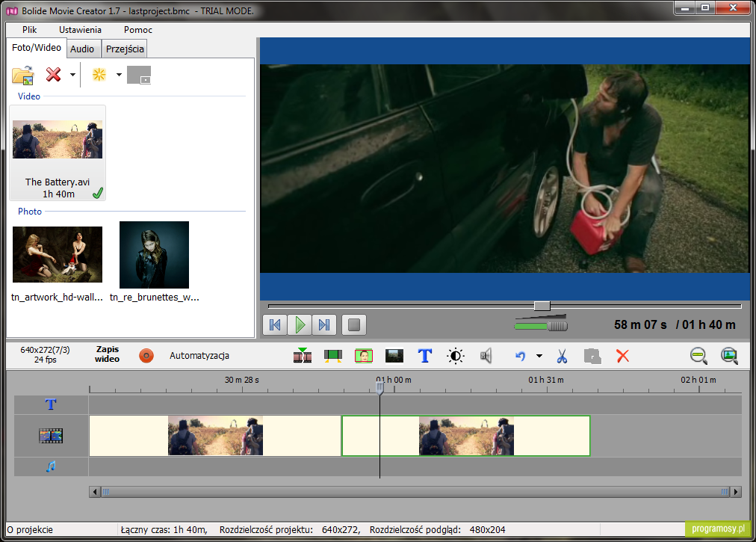Click the speaker volume icon in toolbar
This screenshot has width=756, height=542.
coord(486,356)
